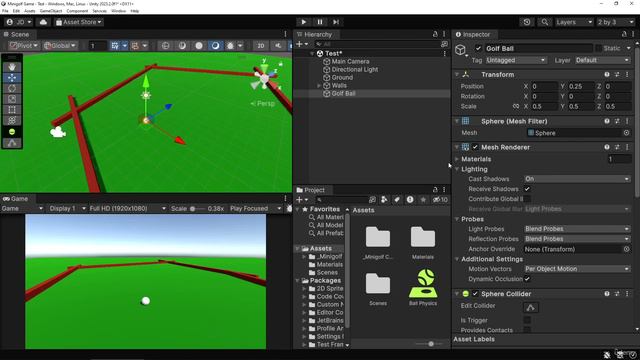640x360 pixels.
Task: Open Motion Vectors dropdown
Action: (577, 269)
